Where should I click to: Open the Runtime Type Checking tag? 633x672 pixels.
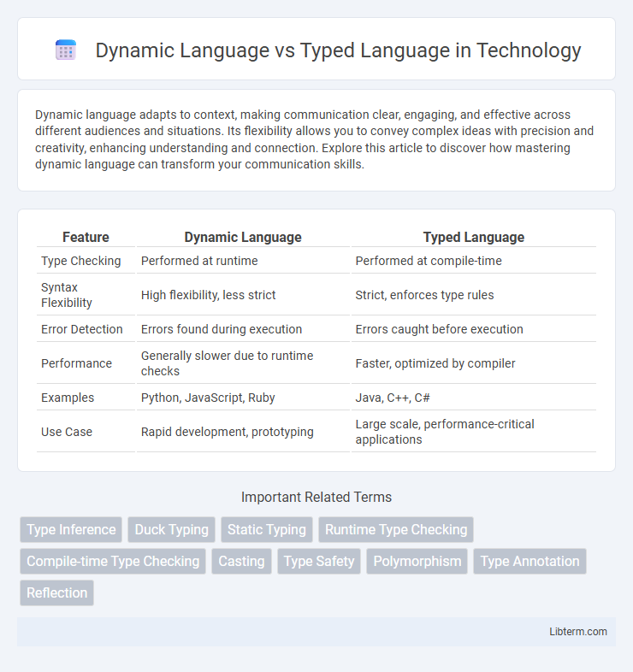pyautogui.click(x=396, y=529)
